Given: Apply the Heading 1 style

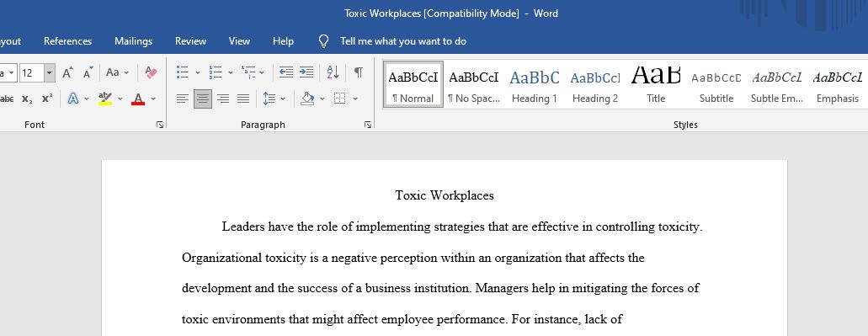Looking at the screenshot, I should coord(535,84).
